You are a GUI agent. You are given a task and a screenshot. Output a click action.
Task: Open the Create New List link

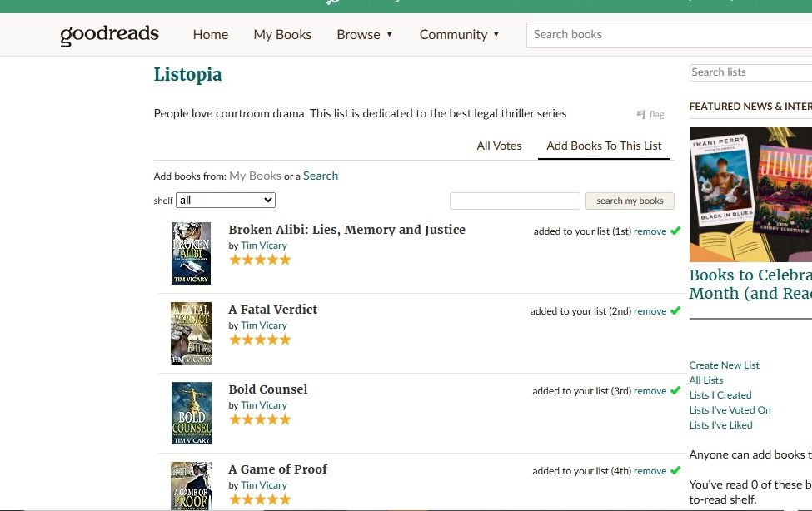click(x=724, y=365)
